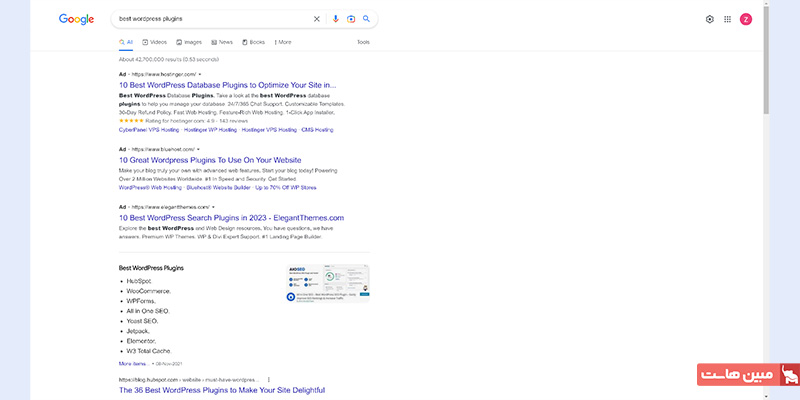This screenshot has height=400, width=800.
Task: Click the AIOSEO featured snippet thumbnail
Action: (329, 282)
